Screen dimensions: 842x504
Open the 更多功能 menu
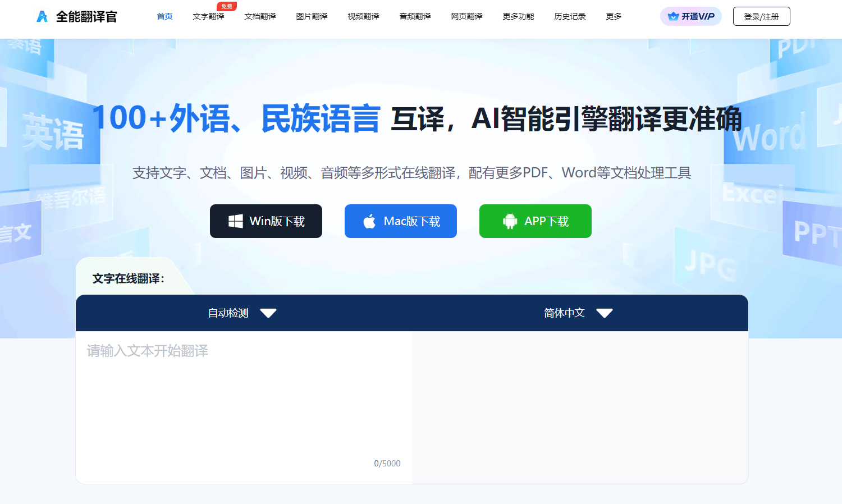click(x=518, y=16)
